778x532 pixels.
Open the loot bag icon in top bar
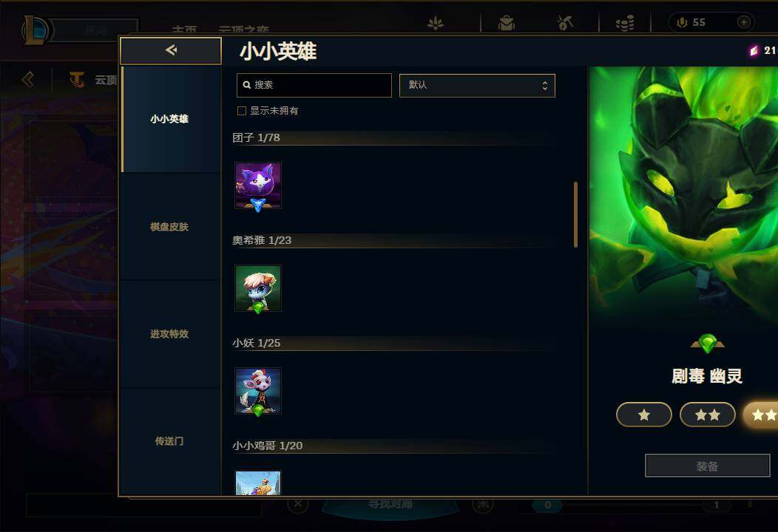[x=506, y=23]
